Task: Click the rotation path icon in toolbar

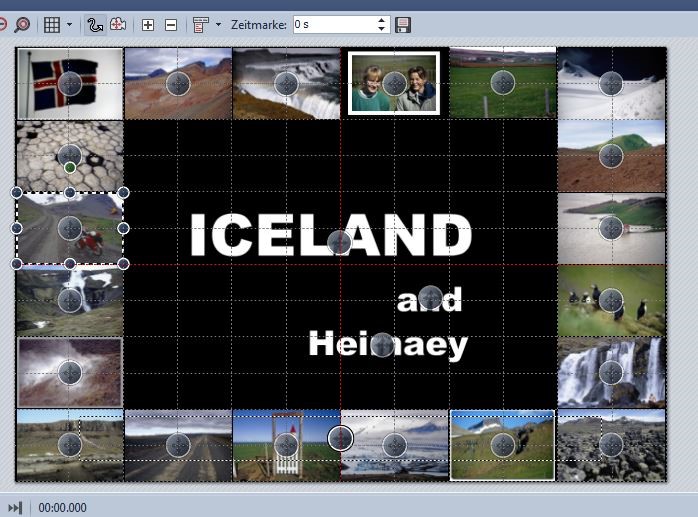Action: 118,24
